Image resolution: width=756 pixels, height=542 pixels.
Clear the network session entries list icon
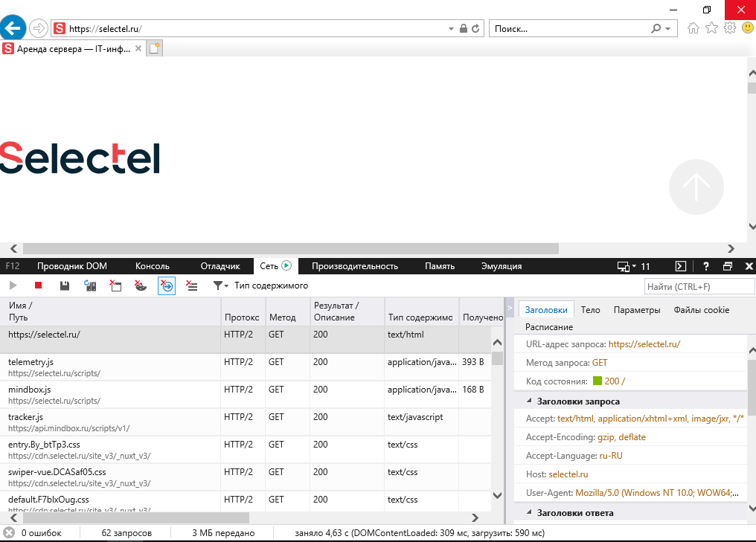191,285
